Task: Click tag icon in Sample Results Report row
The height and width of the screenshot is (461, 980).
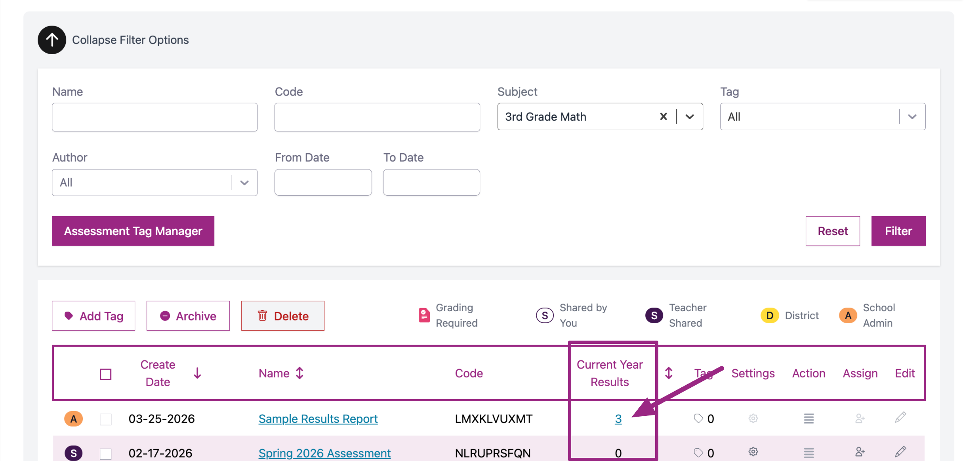Action: pos(698,418)
